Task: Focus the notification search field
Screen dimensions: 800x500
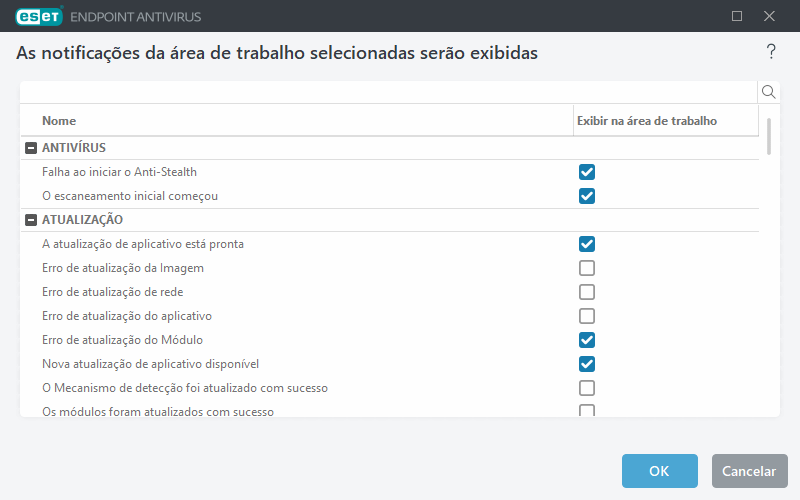Action: (389, 92)
